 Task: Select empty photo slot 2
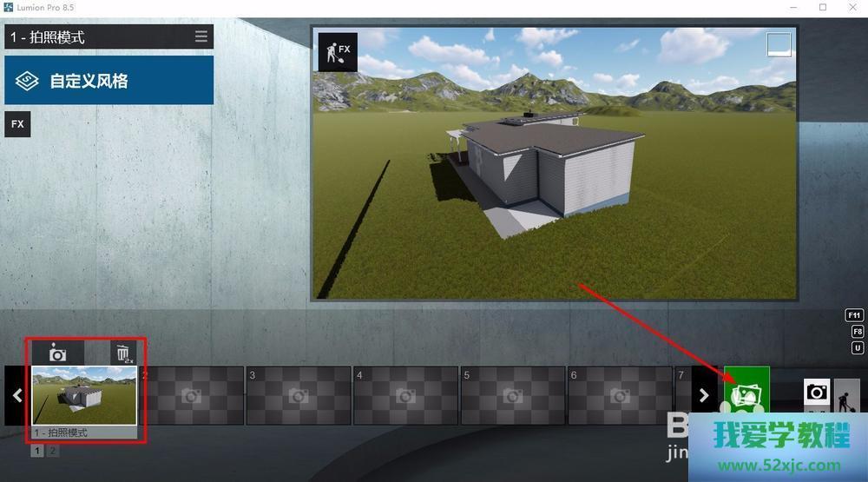(192, 395)
